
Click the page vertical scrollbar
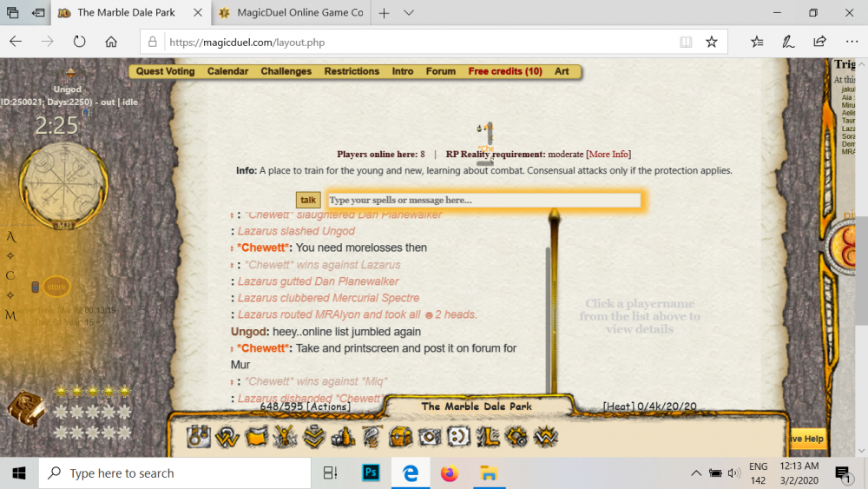[862, 271]
